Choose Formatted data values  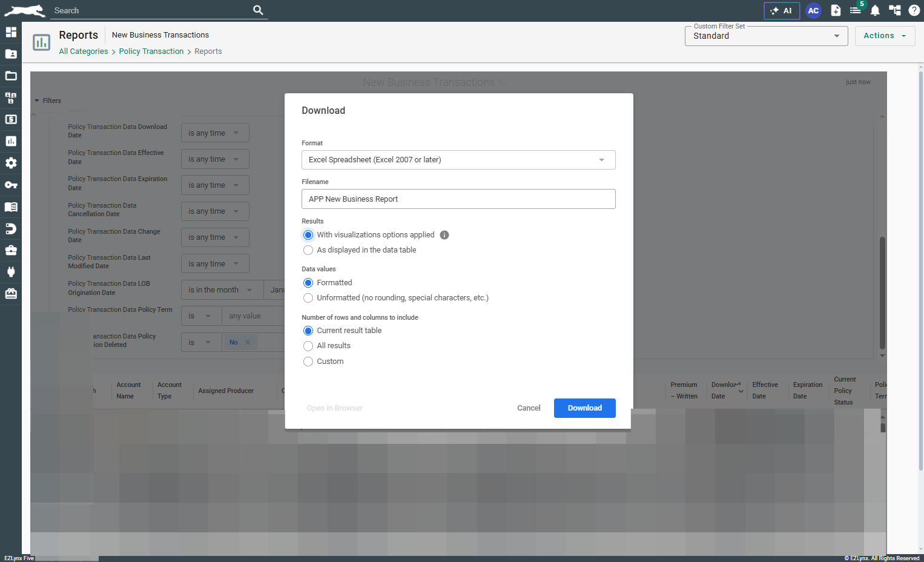308,283
